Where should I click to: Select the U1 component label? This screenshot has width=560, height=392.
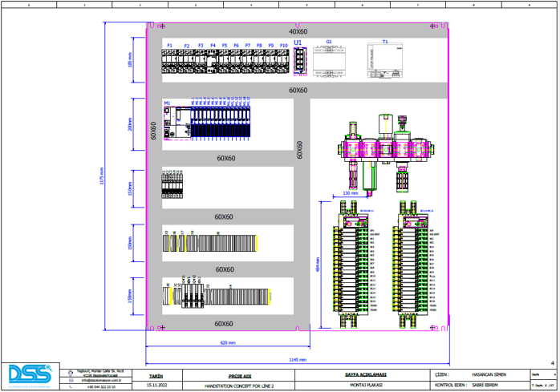(298, 42)
